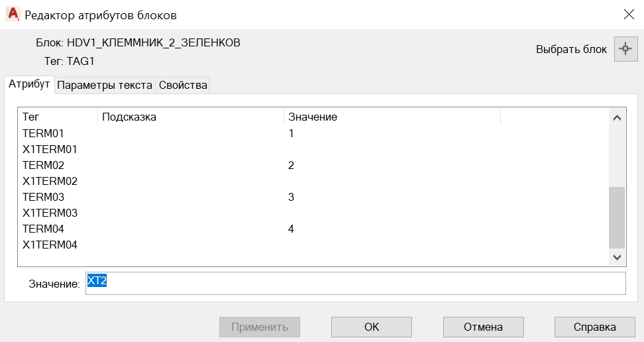Click the scrollbar down arrow in the list

(x=616, y=257)
